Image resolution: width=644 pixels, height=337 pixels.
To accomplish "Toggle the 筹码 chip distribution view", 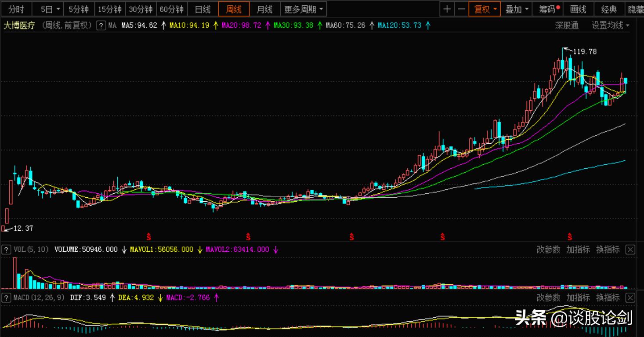I will tap(549, 9).
